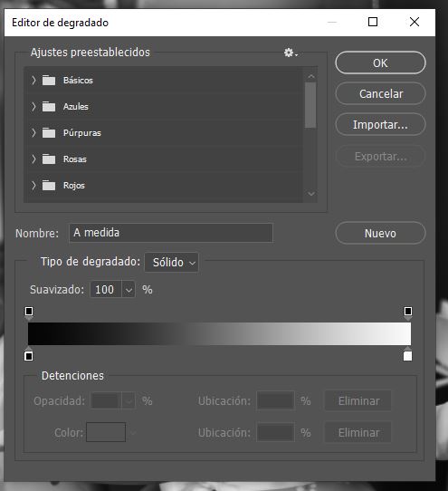Click the black-to-white gradient preview bar

tap(219, 333)
